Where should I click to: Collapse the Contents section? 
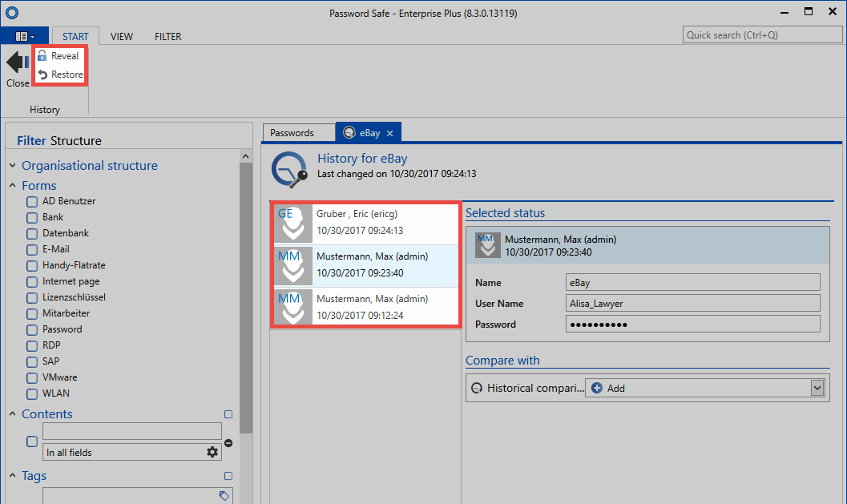[x=13, y=413]
